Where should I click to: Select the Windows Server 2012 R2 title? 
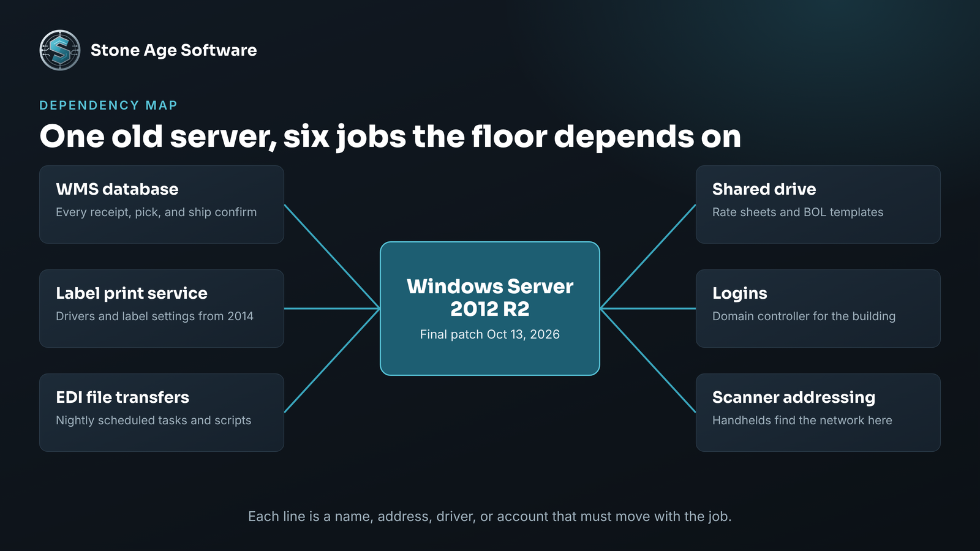pyautogui.click(x=490, y=298)
